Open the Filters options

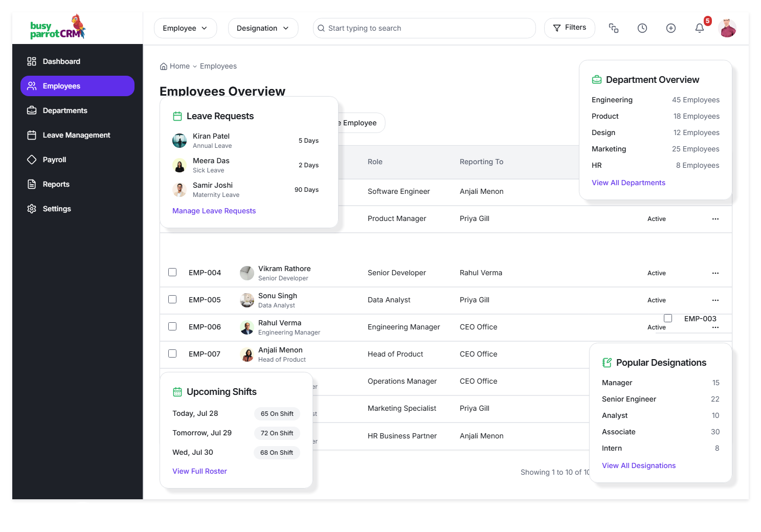point(569,28)
